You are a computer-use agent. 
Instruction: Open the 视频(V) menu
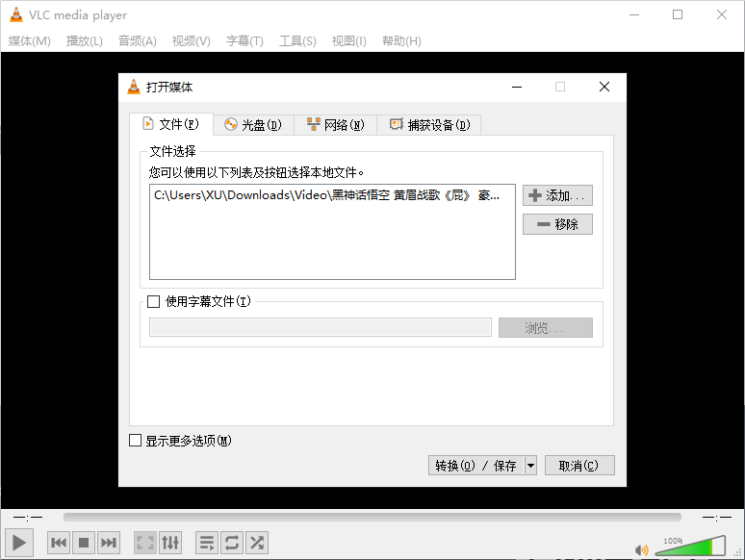(191, 41)
